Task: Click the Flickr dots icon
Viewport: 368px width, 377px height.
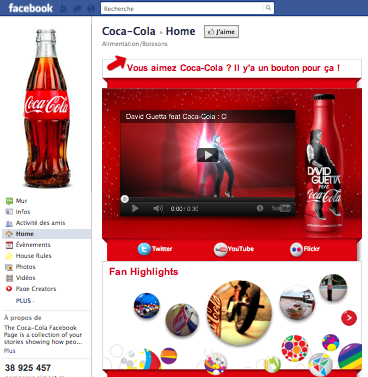Action: point(296,250)
